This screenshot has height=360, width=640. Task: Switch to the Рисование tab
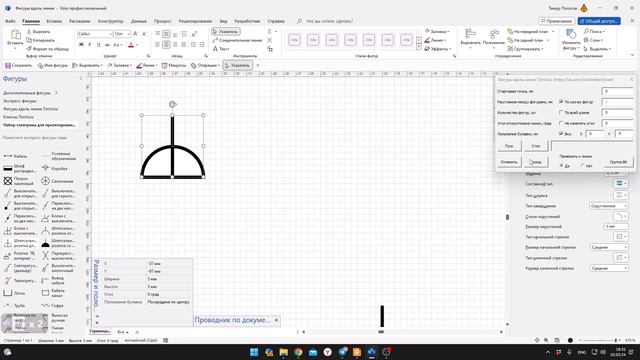[80, 21]
